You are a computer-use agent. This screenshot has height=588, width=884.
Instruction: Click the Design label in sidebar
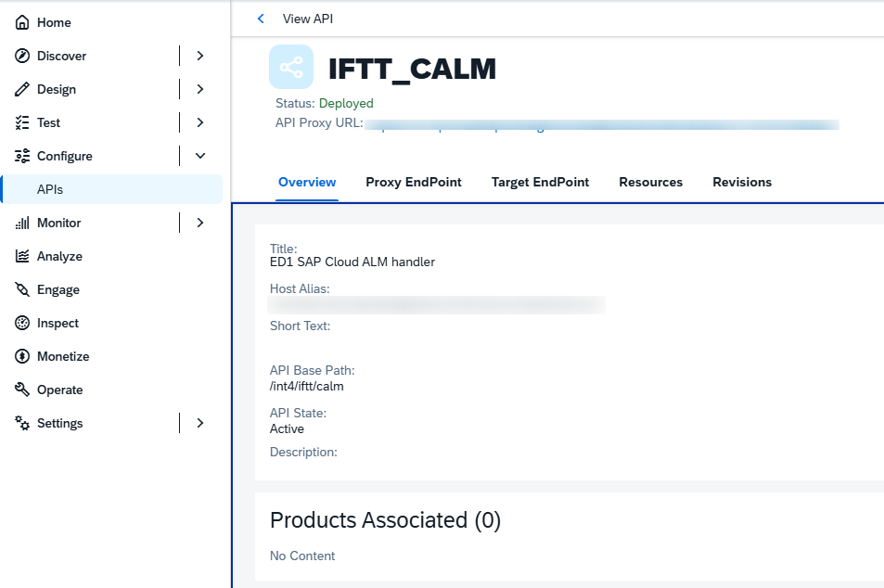coord(57,89)
